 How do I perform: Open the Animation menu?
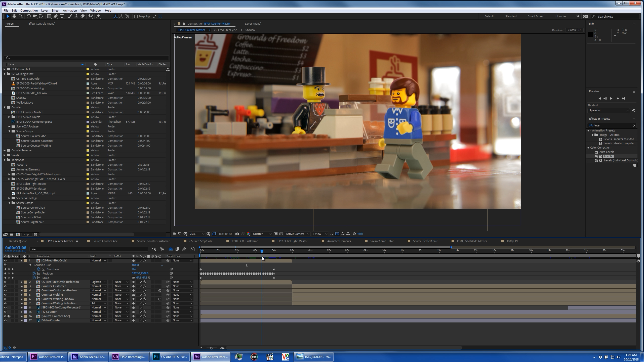(70, 11)
